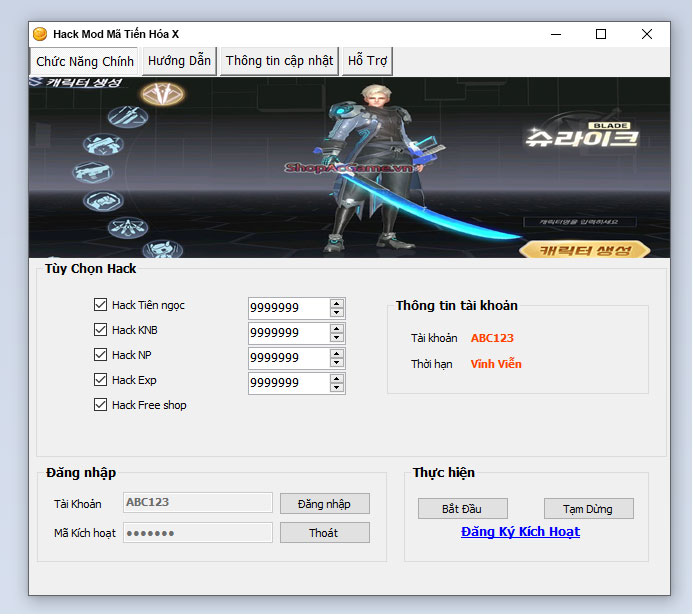693x616 pixels.
Task: Click the Tài Khoản input field
Action: pos(198,503)
